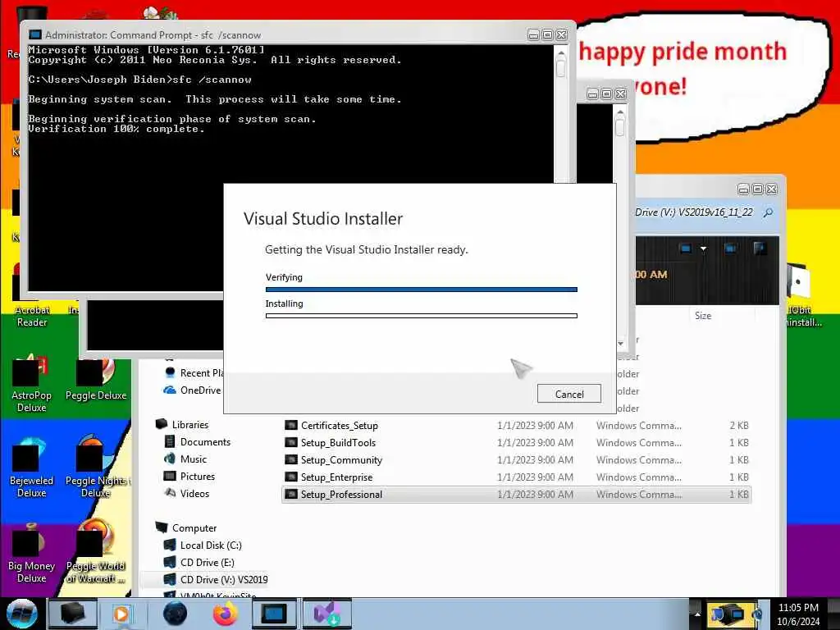Click the second window's scrollbar up arrow
Screen dimensions: 840x630
click(620, 112)
